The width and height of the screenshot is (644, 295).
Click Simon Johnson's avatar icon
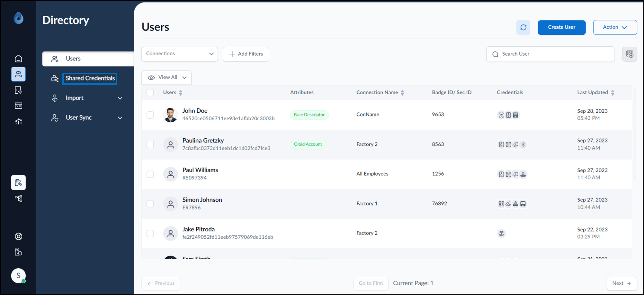pos(170,204)
